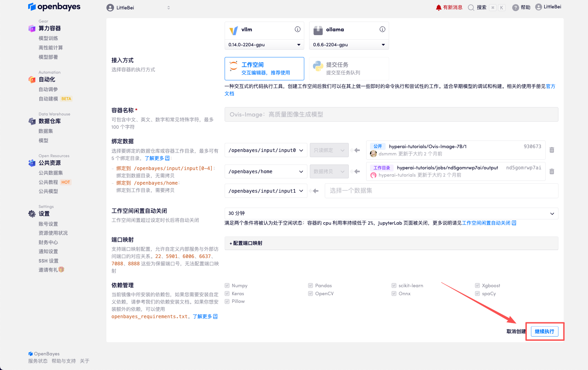
Task: Click the 选择一个数据集 field
Action: [x=441, y=191]
